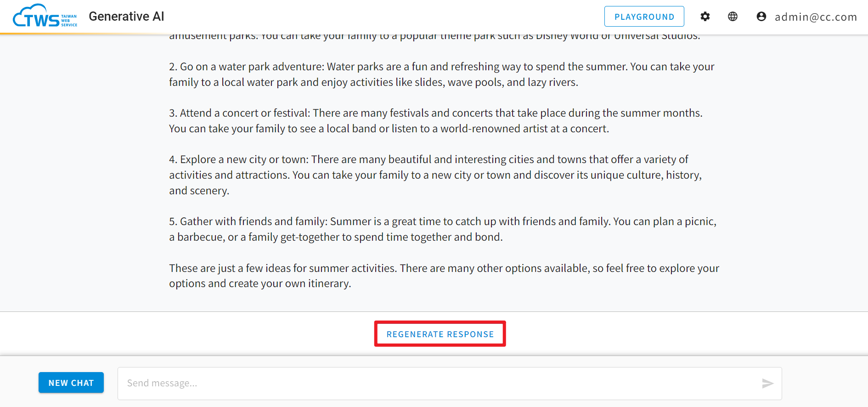Click the 'Gather with friends and family' paragraph
The image size is (868, 407).
point(443,229)
